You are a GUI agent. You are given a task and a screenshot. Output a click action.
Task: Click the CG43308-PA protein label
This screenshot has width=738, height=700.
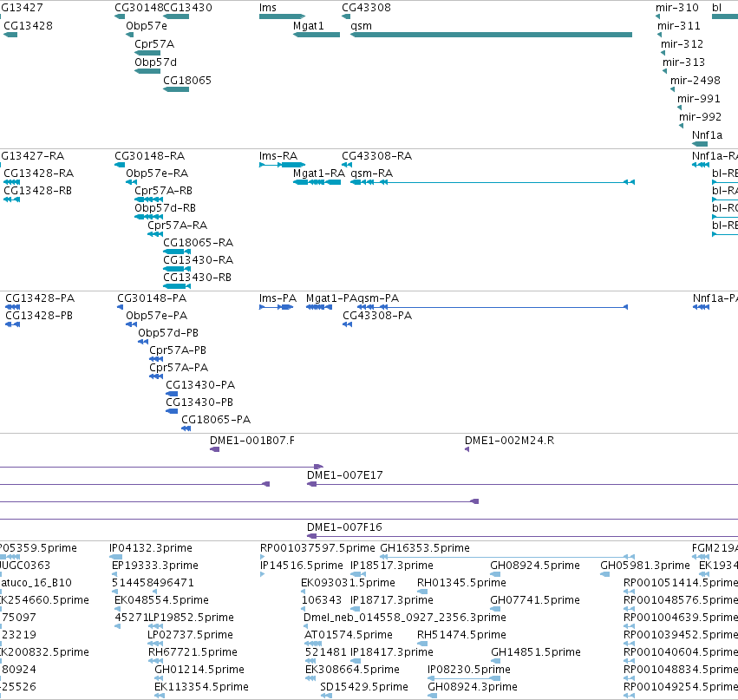point(377,316)
